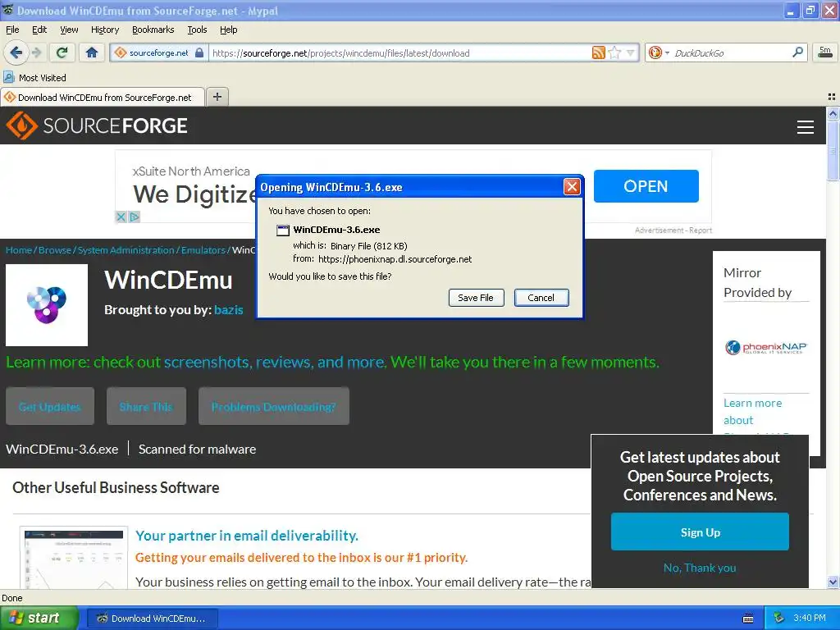Click No, Thank you link

pos(700,568)
